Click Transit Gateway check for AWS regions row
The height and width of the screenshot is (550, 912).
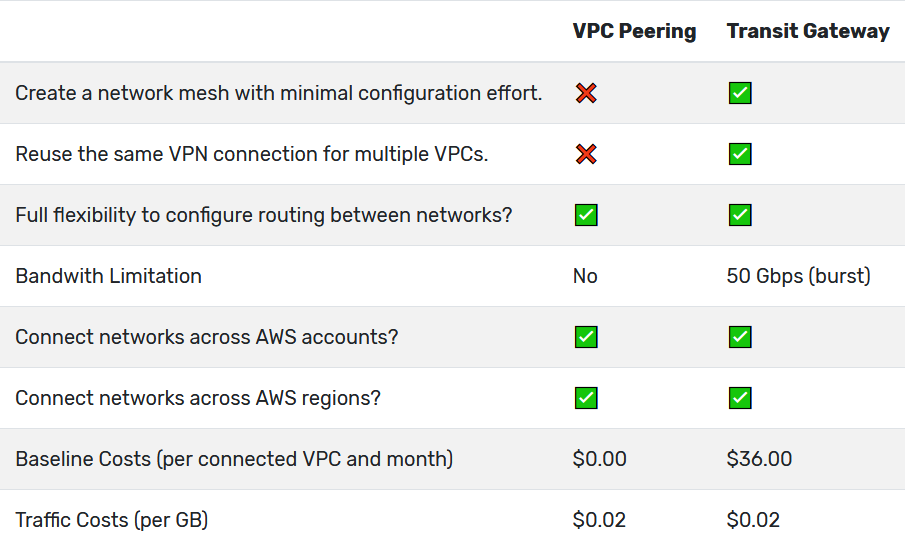740,398
